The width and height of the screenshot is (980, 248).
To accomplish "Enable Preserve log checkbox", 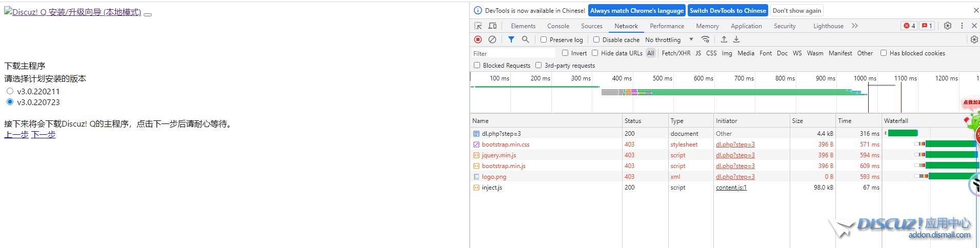I will pos(544,39).
